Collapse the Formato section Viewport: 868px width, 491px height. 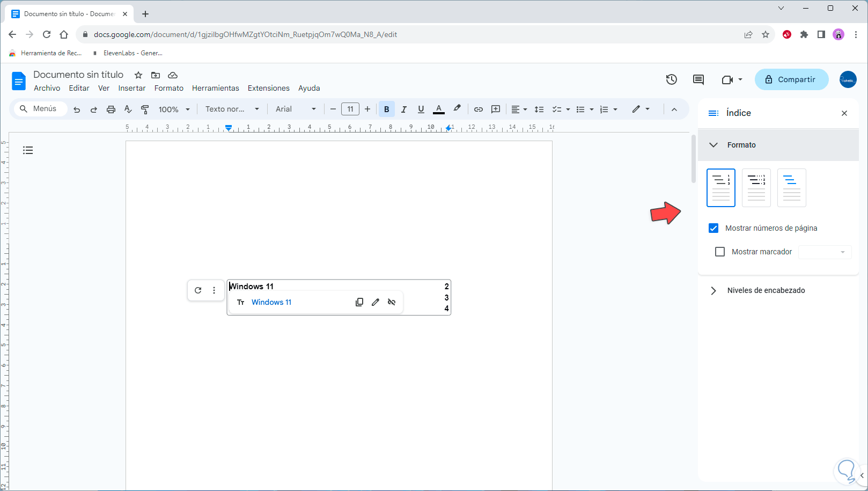coord(778,145)
